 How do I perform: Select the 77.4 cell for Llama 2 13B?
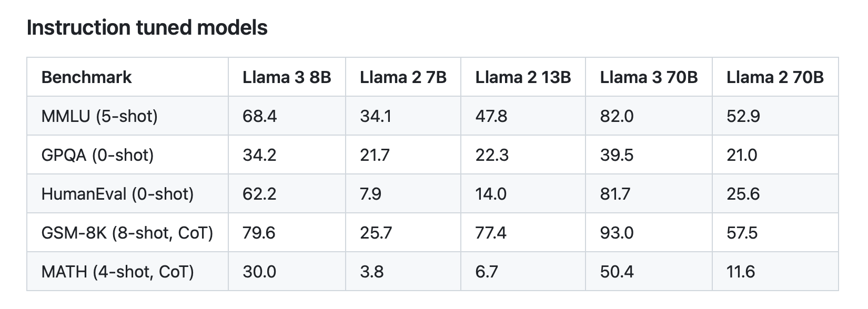(491, 233)
